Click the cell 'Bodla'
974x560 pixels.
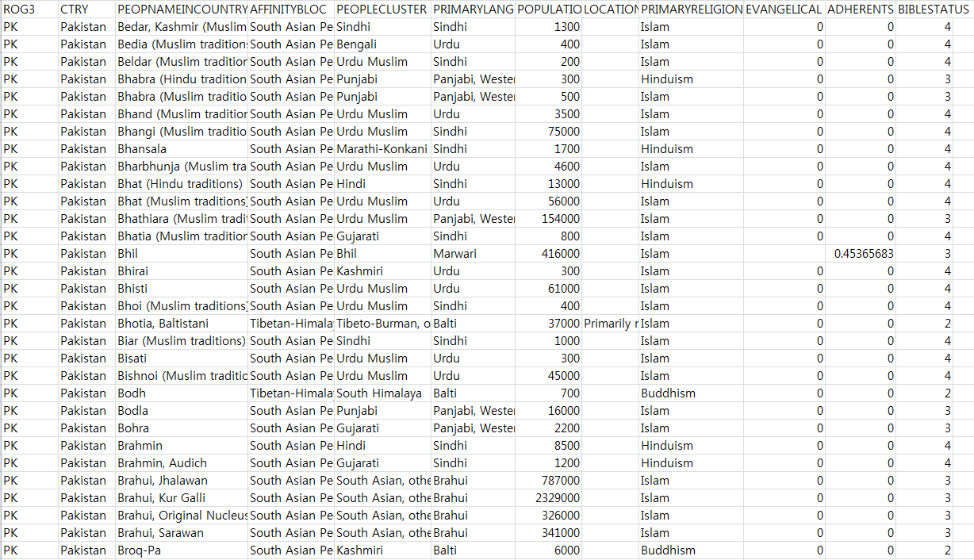(x=182, y=411)
